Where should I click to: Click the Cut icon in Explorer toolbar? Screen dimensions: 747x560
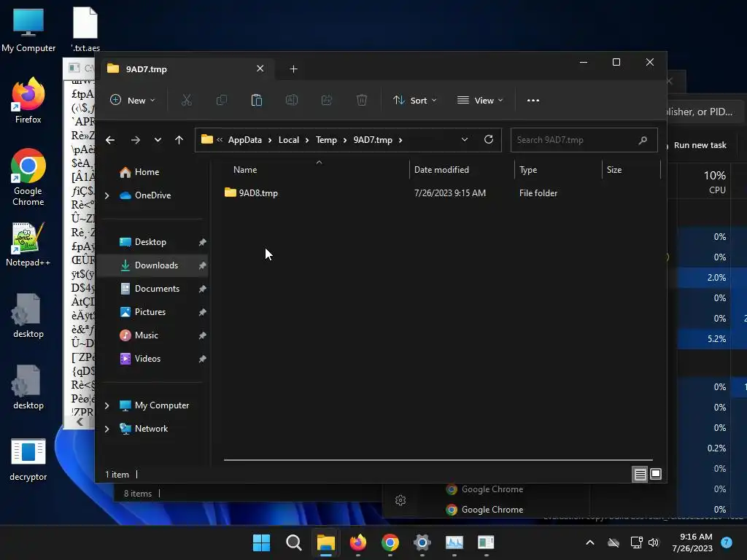click(x=186, y=101)
